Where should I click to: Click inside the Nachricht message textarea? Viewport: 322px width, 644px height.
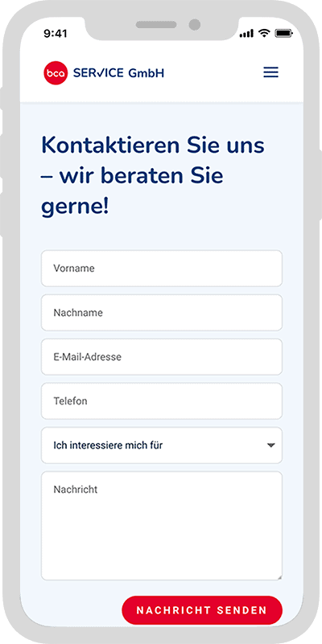162,526
